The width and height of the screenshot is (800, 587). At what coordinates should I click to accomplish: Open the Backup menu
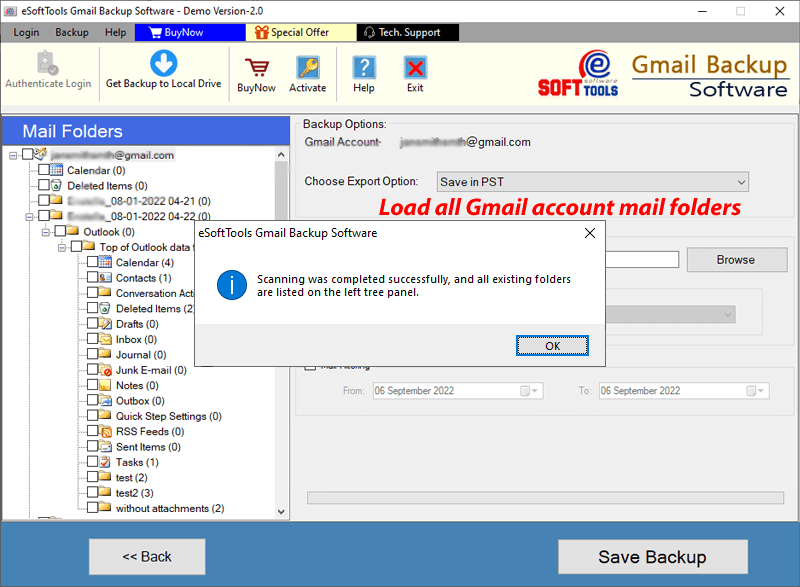coord(71,32)
